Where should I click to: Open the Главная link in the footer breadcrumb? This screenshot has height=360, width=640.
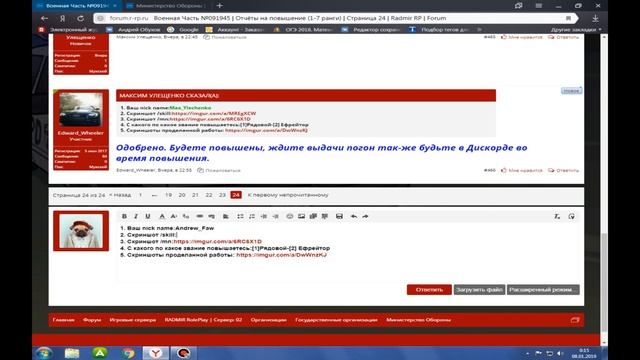pos(64,320)
